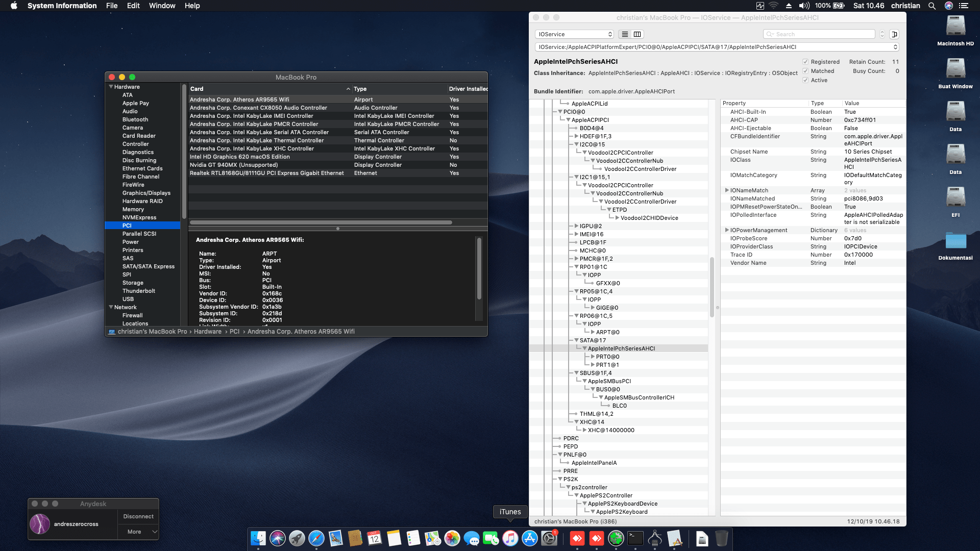Collapse the SATA@17 tree node
The image size is (980, 551).
click(x=577, y=340)
